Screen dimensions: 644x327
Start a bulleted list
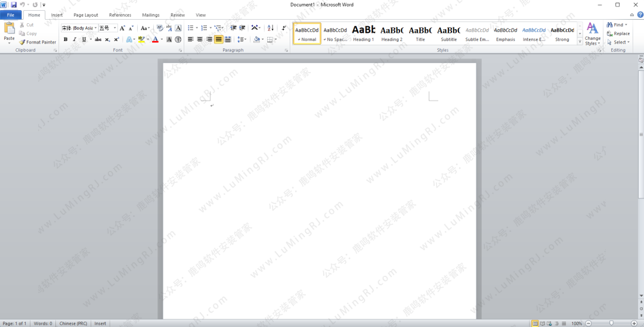[190, 28]
